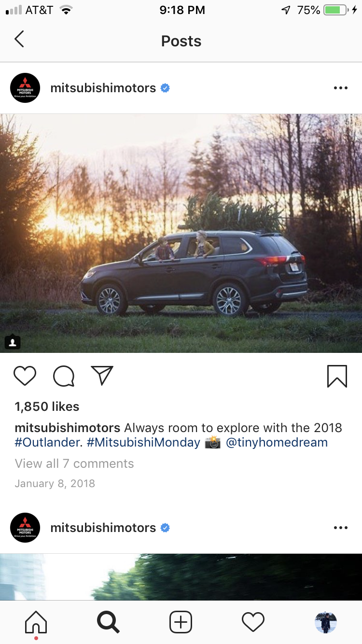Image resolution: width=362 pixels, height=644 pixels.
Task: Like the Outlander post with heart icon
Action: click(x=25, y=376)
